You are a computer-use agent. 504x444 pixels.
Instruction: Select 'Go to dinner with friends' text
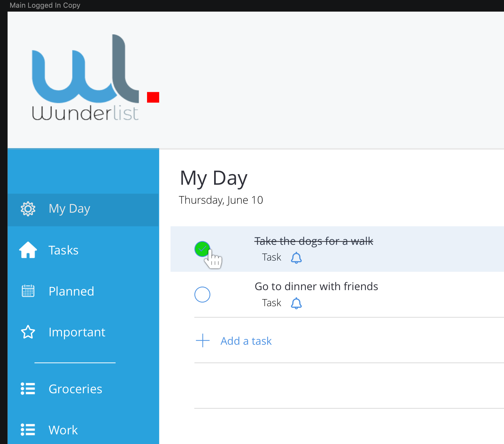click(x=316, y=286)
